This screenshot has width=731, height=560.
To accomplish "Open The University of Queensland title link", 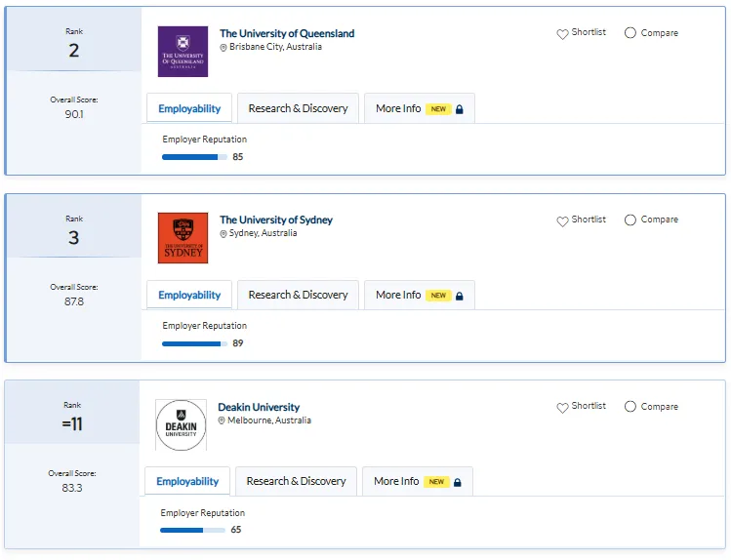I will [x=287, y=33].
